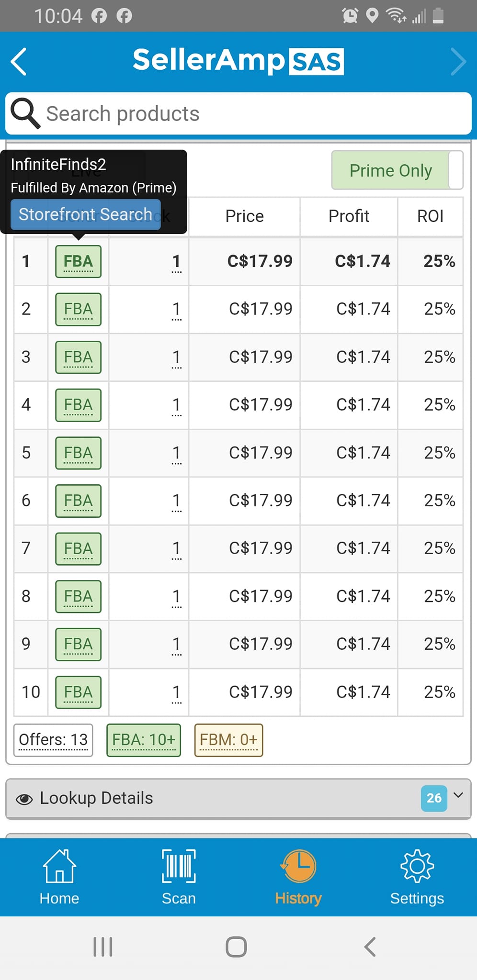Screen dimensions: 477x980
Task: Tap the eye icon beside Lookup Details
Action: tap(24, 799)
